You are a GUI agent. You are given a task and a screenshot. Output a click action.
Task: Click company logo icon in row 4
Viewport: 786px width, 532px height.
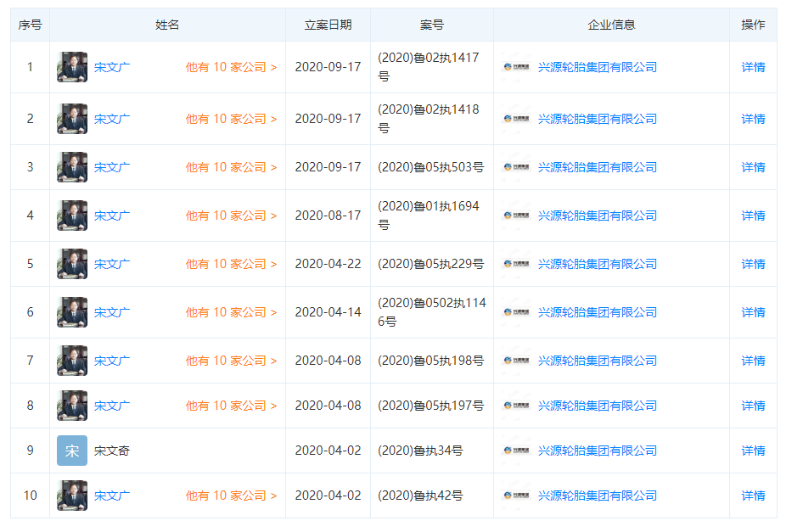point(517,216)
